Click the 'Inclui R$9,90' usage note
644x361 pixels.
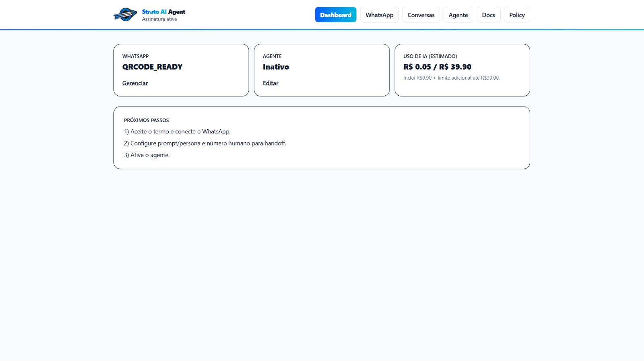[451, 78]
